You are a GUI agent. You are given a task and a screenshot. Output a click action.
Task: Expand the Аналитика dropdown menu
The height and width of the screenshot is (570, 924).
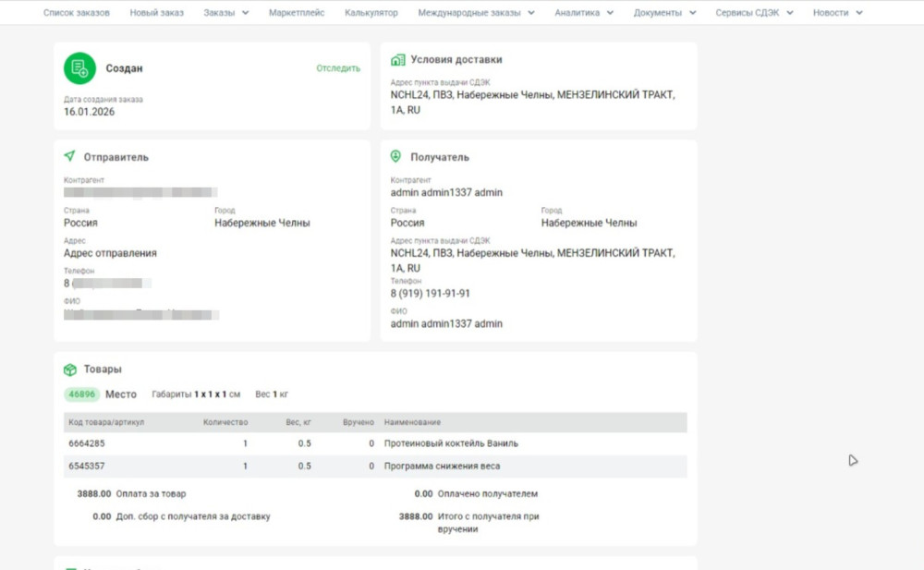point(584,12)
